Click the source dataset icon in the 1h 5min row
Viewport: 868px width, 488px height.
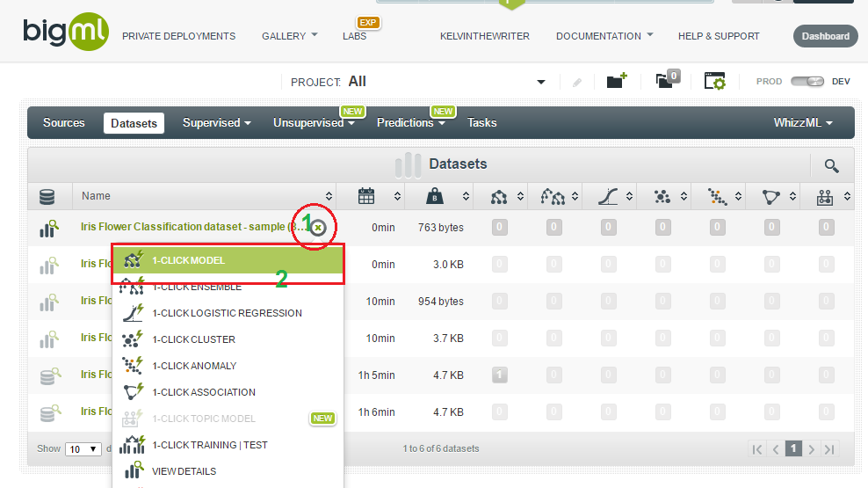[x=50, y=376]
